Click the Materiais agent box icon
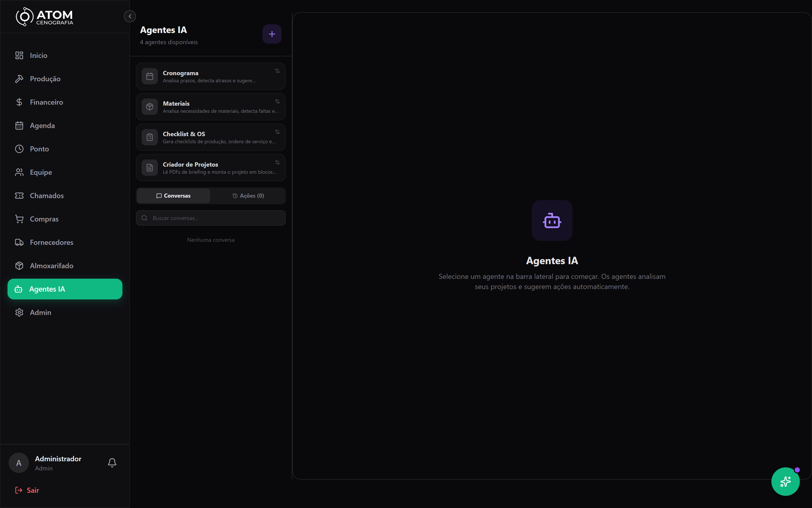The height and width of the screenshot is (508, 812). coord(150,107)
